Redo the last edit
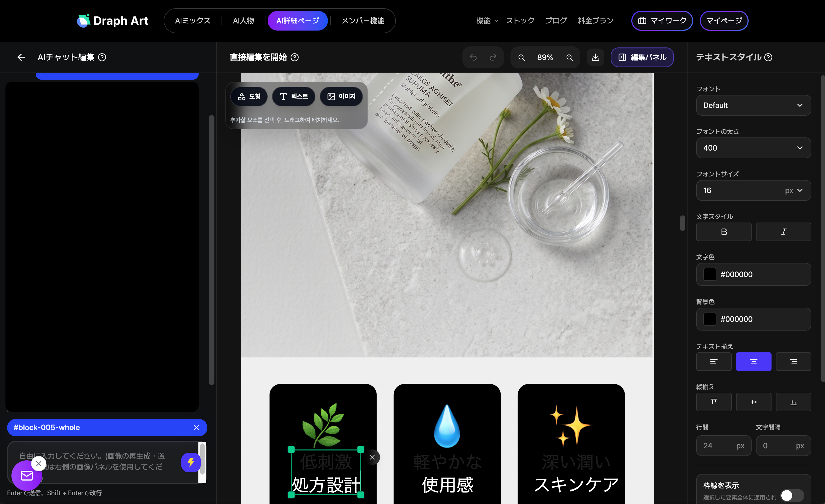825x504 pixels. (x=493, y=57)
